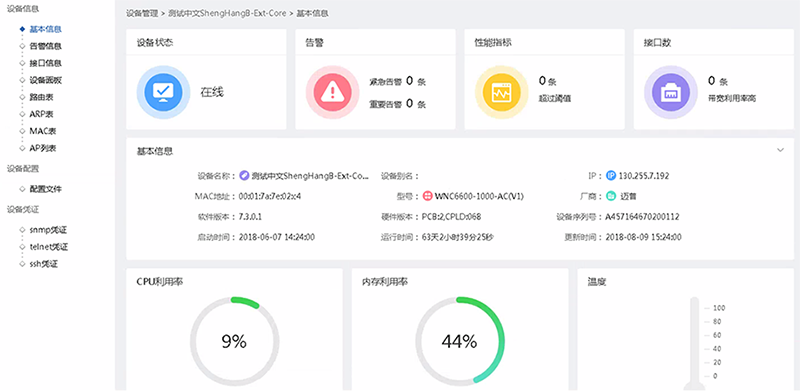The width and height of the screenshot is (800, 391).
Task: Click the 设备配置 sidebar group heading
Action: click(23, 168)
